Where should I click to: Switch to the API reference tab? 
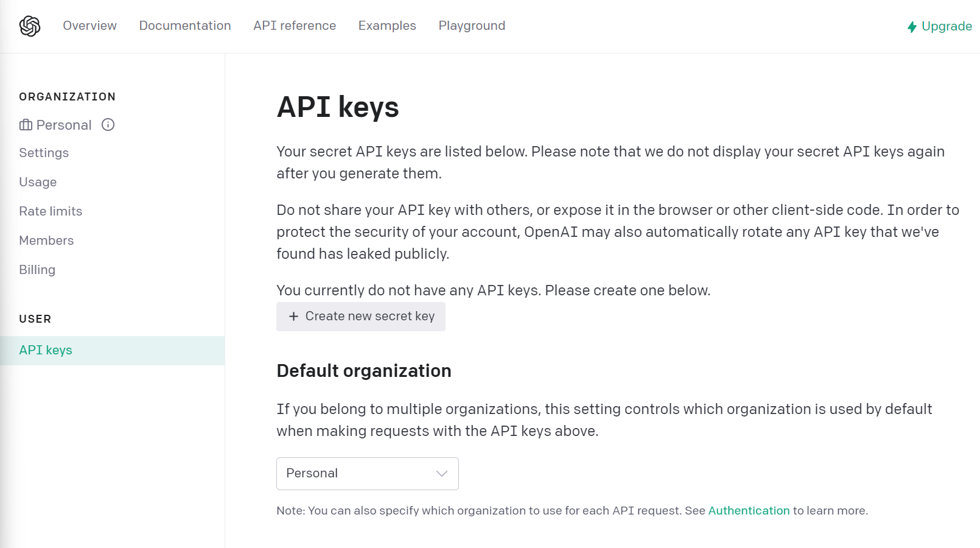point(295,26)
